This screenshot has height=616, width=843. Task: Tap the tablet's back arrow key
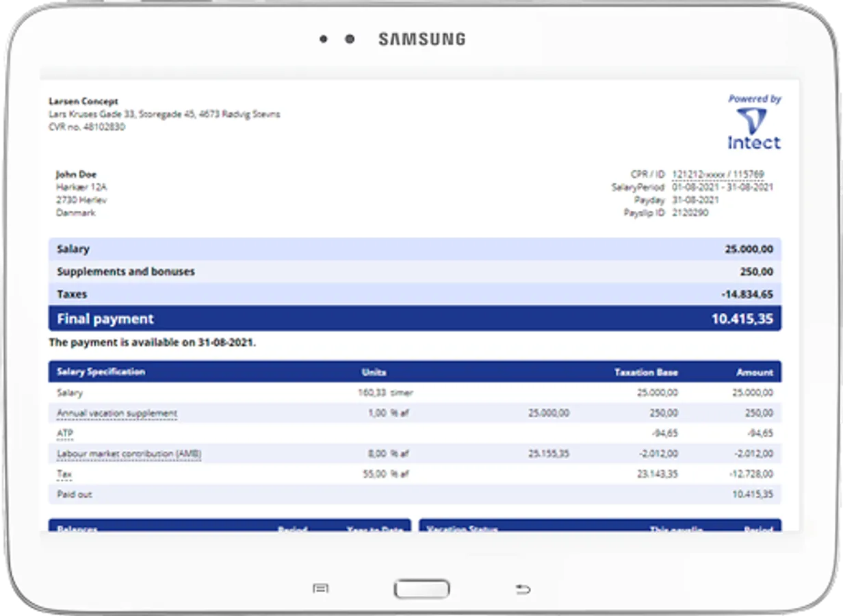click(522, 589)
